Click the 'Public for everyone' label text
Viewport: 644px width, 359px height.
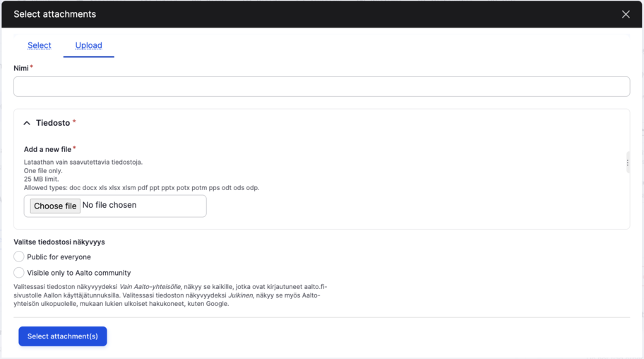pos(59,257)
